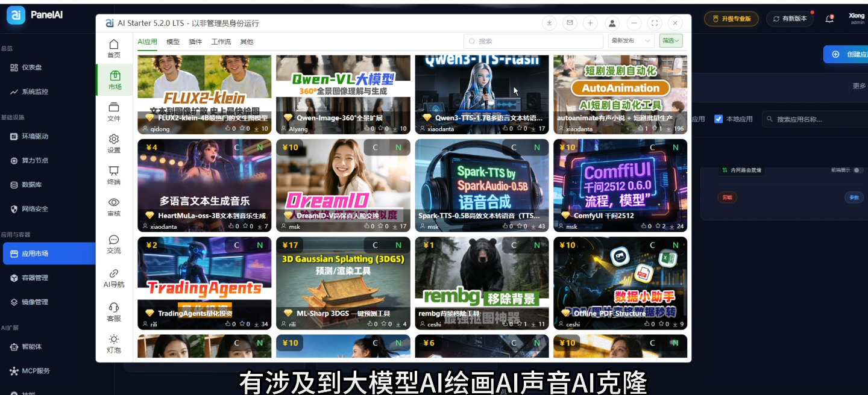Click the 内网路由就绪 status tag in PanelAI
This screenshot has height=395, width=868.
741,170
